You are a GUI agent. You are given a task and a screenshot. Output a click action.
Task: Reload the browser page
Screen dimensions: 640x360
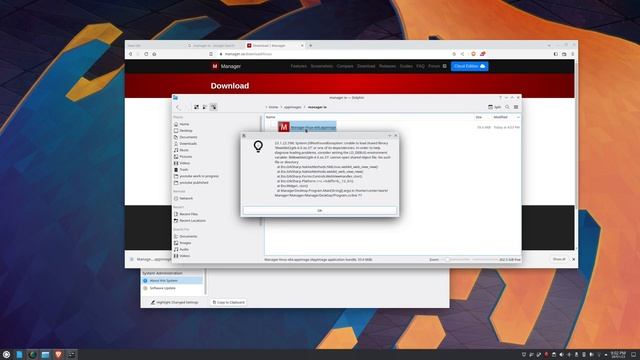146,54
